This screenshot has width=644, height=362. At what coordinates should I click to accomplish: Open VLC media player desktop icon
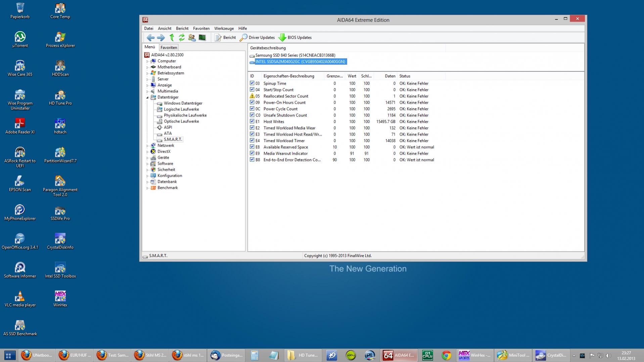coord(20,299)
